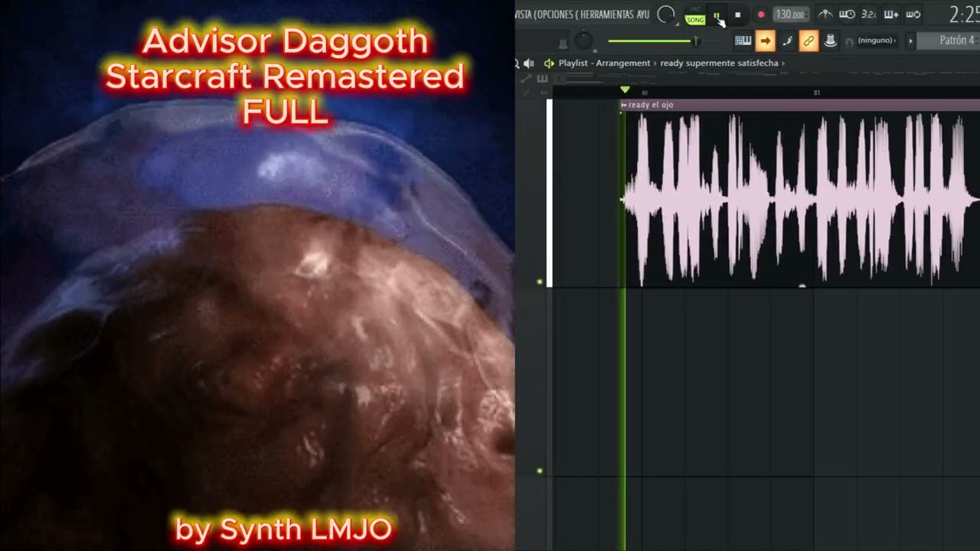
Task: Open the VISTA menu
Action: [x=524, y=15]
